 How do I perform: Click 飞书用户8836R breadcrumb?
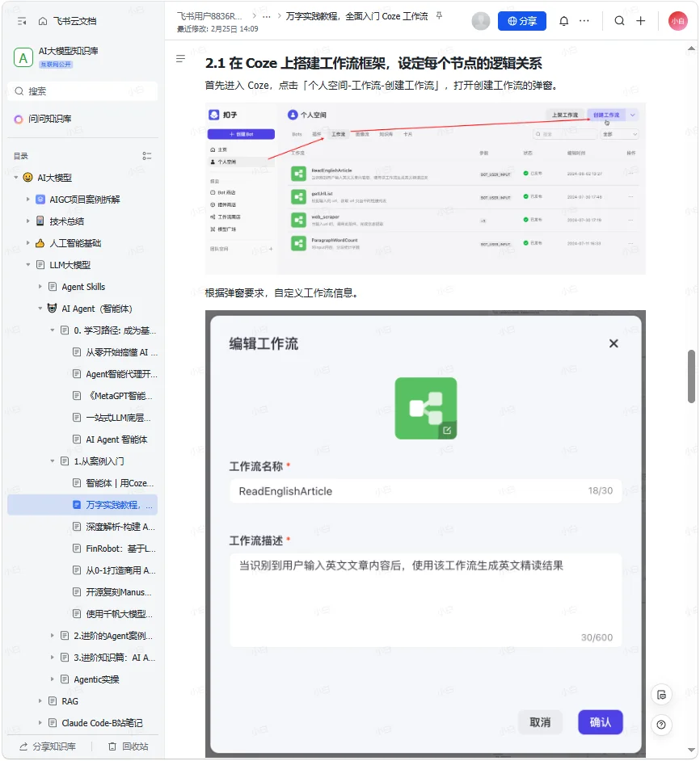(x=209, y=16)
